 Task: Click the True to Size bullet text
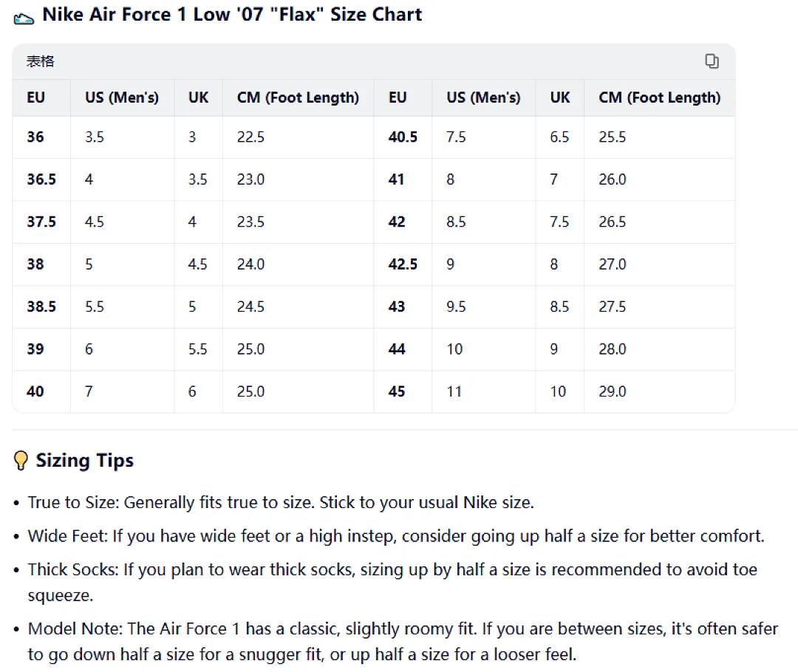281,503
